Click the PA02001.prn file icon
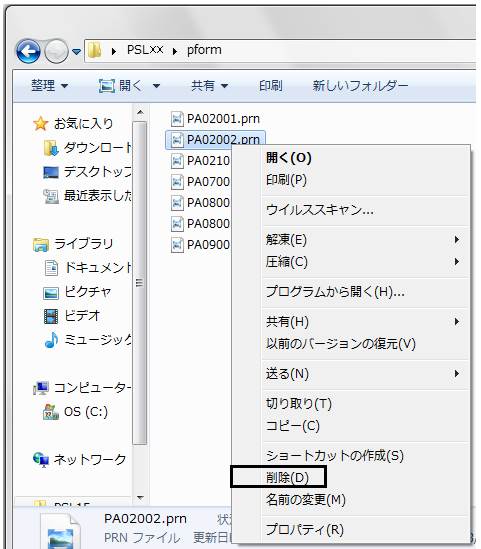 (177, 119)
